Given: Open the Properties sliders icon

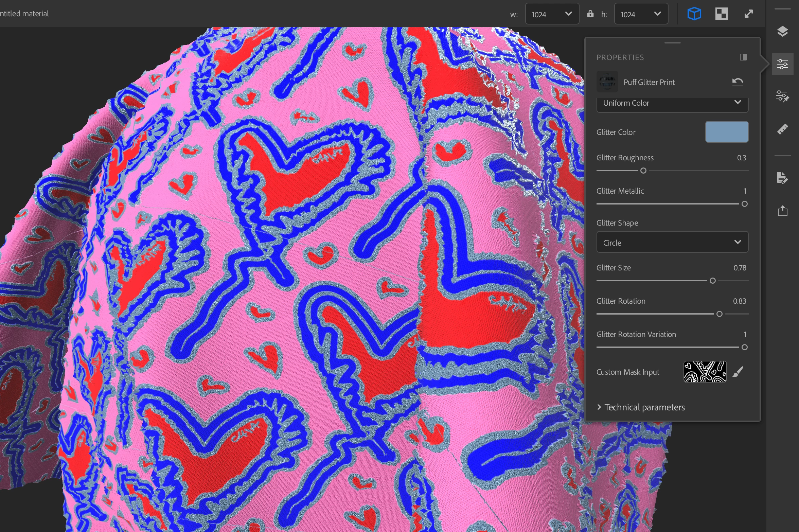Looking at the screenshot, I should point(782,64).
